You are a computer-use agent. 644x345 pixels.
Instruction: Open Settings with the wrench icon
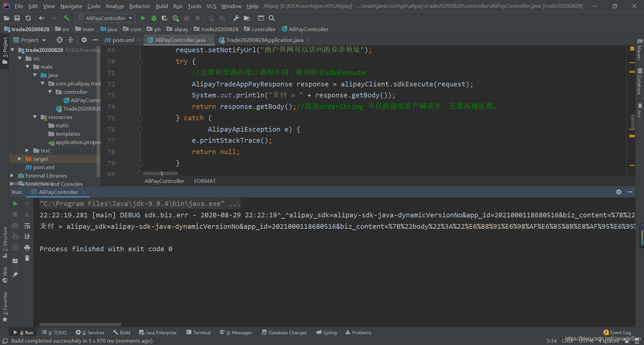point(236,18)
